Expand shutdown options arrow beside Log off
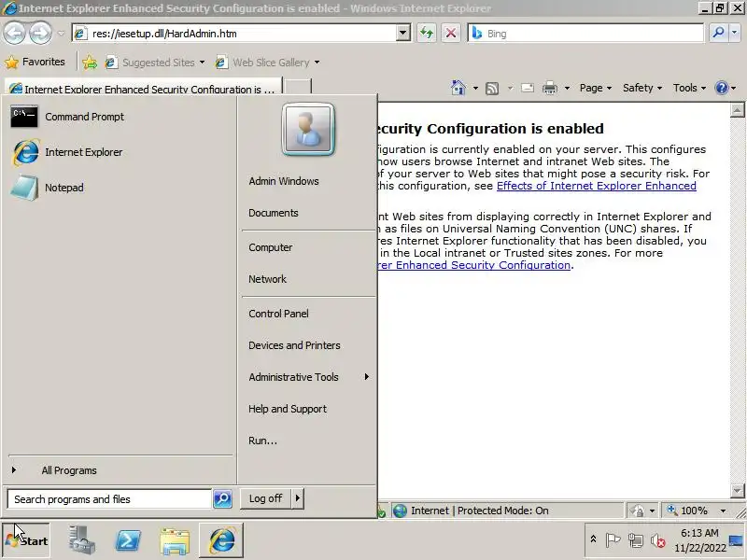Image resolution: width=747 pixels, height=560 pixels. (298, 498)
